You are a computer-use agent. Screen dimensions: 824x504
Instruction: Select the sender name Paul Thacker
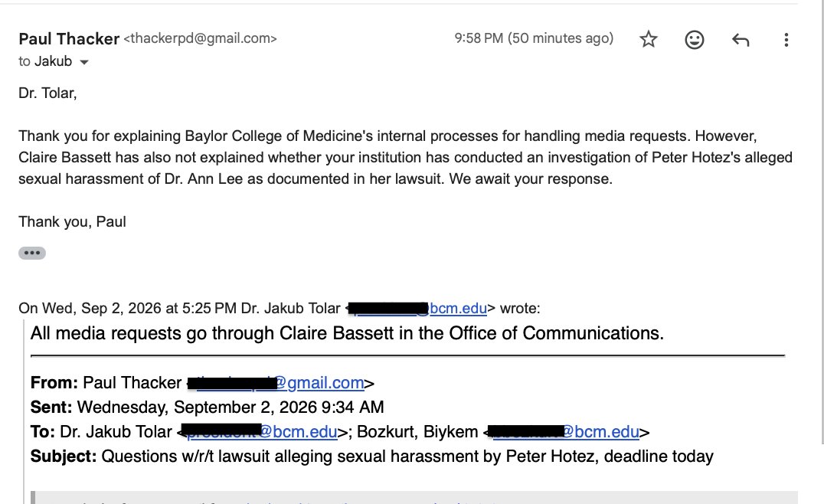[69, 38]
